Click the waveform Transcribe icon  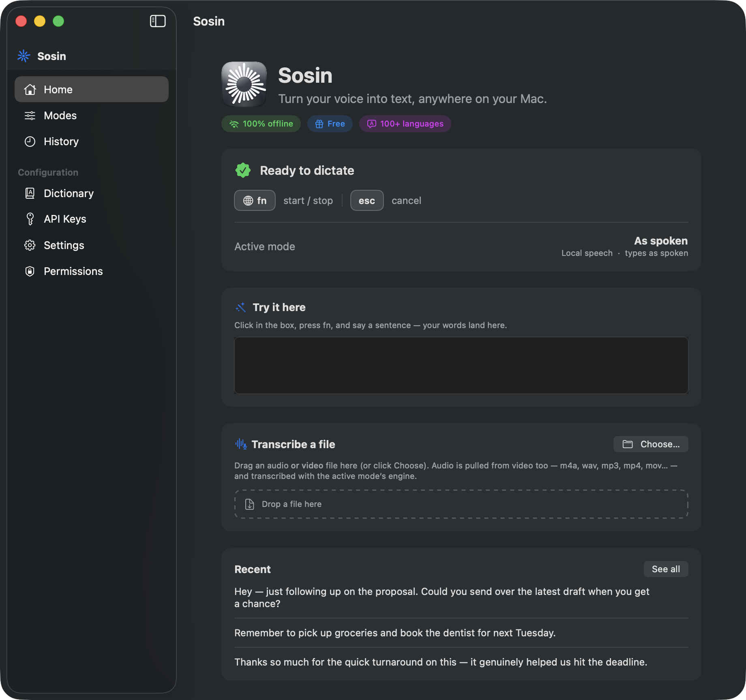[x=241, y=444]
